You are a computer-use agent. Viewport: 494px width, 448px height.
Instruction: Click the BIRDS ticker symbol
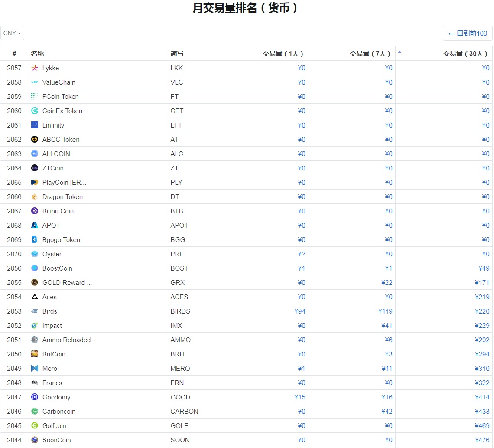(x=180, y=311)
